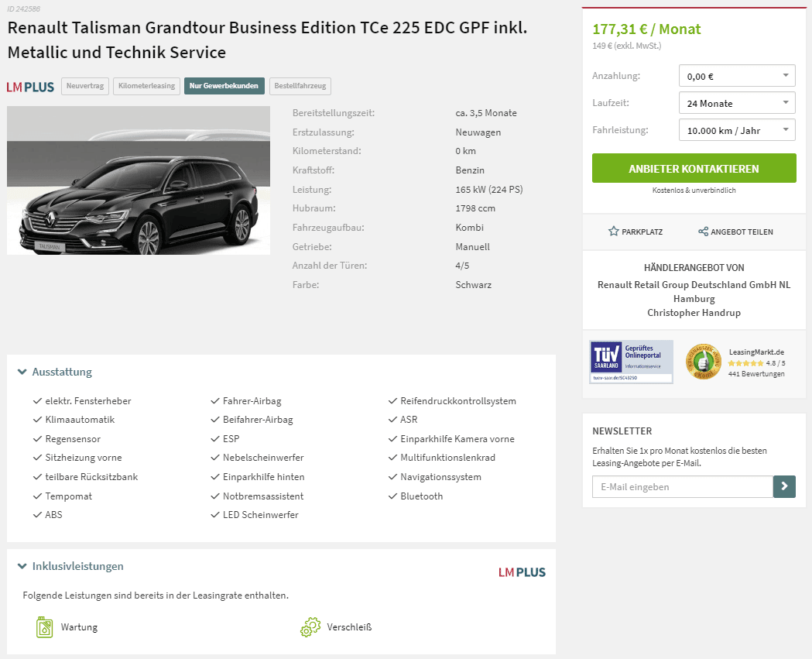Click the Kombi body type value

point(469,228)
